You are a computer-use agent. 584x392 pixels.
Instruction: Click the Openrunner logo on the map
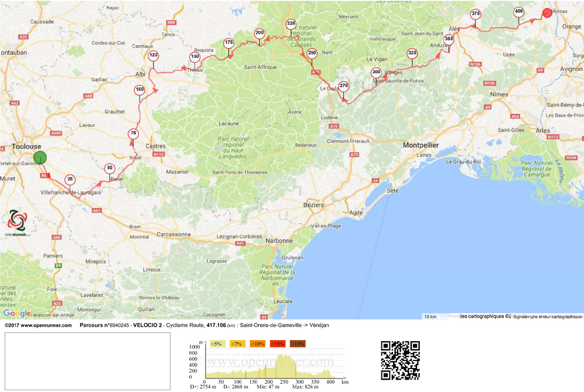pyautogui.click(x=17, y=223)
